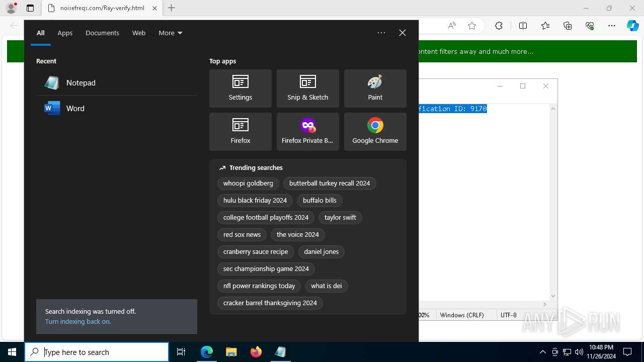Open Edge tab actions menu icon

tap(30, 8)
